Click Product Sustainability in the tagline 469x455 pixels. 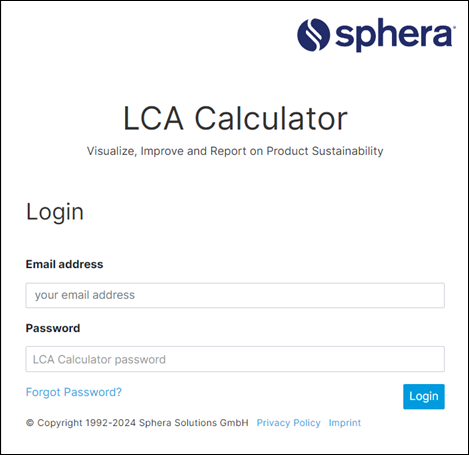click(x=325, y=151)
